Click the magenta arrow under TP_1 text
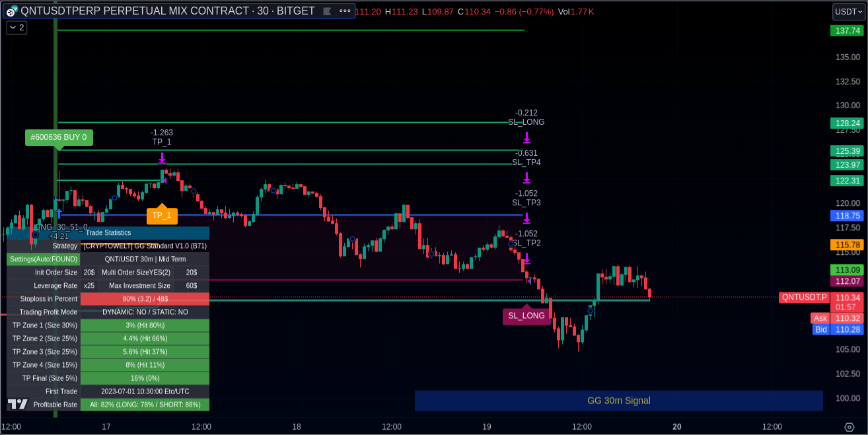This screenshot has width=868, height=435. [x=162, y=158]
